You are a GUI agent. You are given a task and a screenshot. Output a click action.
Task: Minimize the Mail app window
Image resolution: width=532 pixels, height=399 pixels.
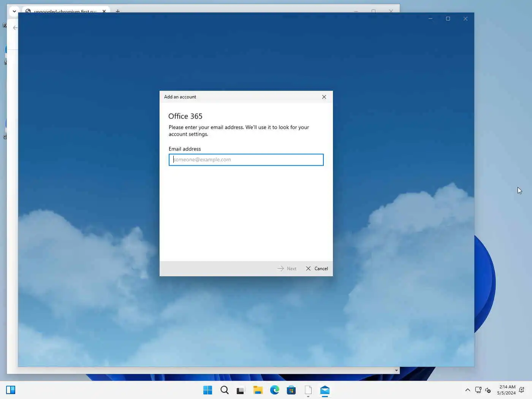[431, 19]
